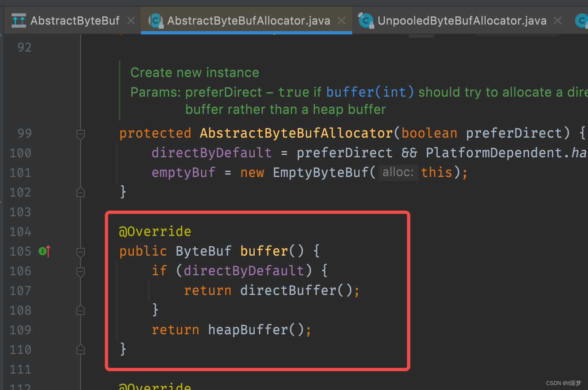Click directByDefault in the if condition

244,271
